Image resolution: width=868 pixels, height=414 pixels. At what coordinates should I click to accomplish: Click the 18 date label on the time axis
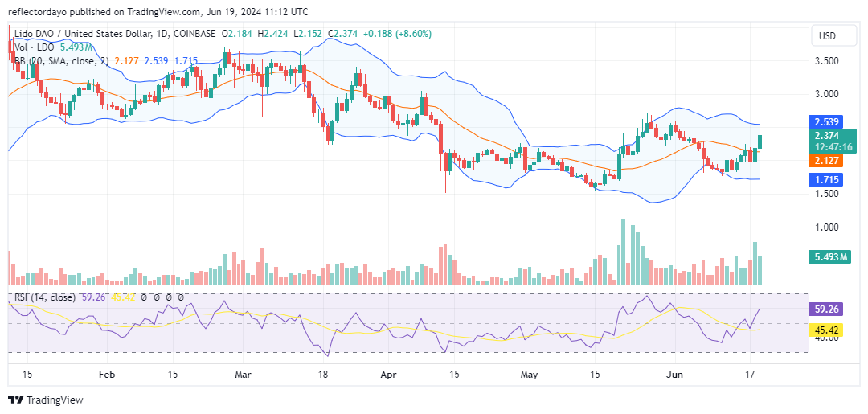(323, 374)
